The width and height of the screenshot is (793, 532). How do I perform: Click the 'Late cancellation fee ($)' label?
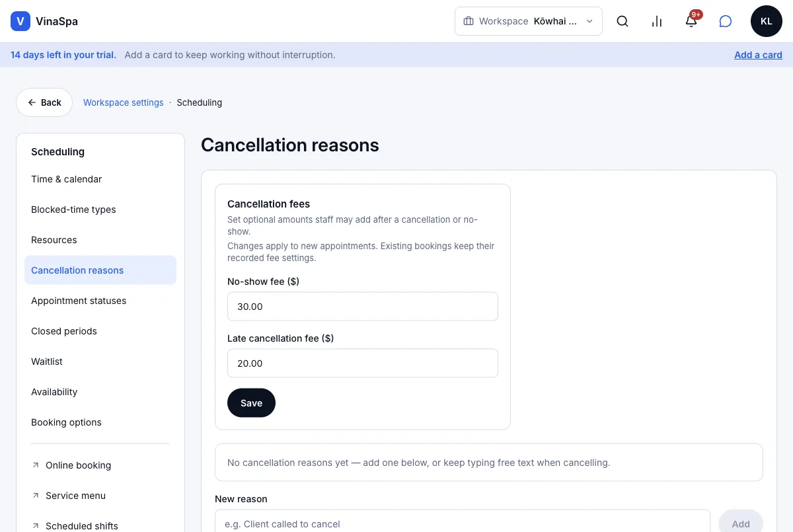[x=281, y=338]
